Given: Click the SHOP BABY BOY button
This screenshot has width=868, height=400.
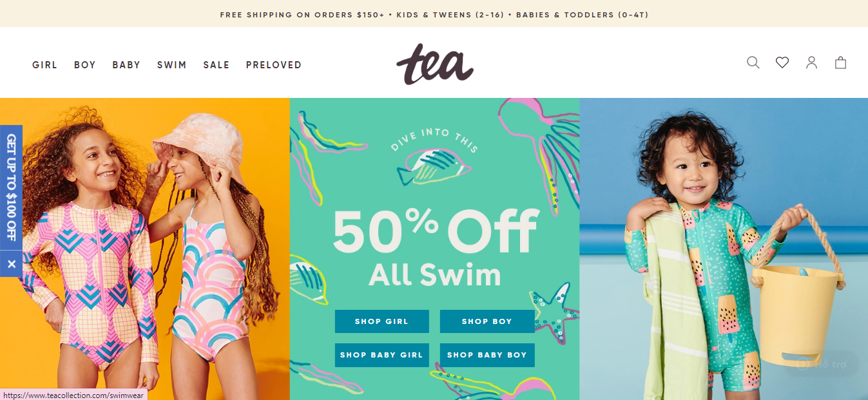Looking at the screenshot, I should pos(487,355).
